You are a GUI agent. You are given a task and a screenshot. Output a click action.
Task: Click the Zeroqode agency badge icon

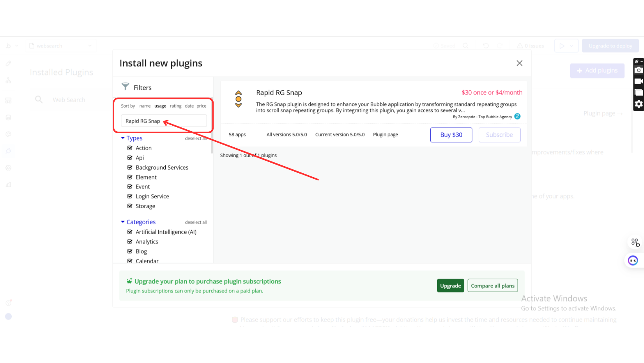(517, 116)
